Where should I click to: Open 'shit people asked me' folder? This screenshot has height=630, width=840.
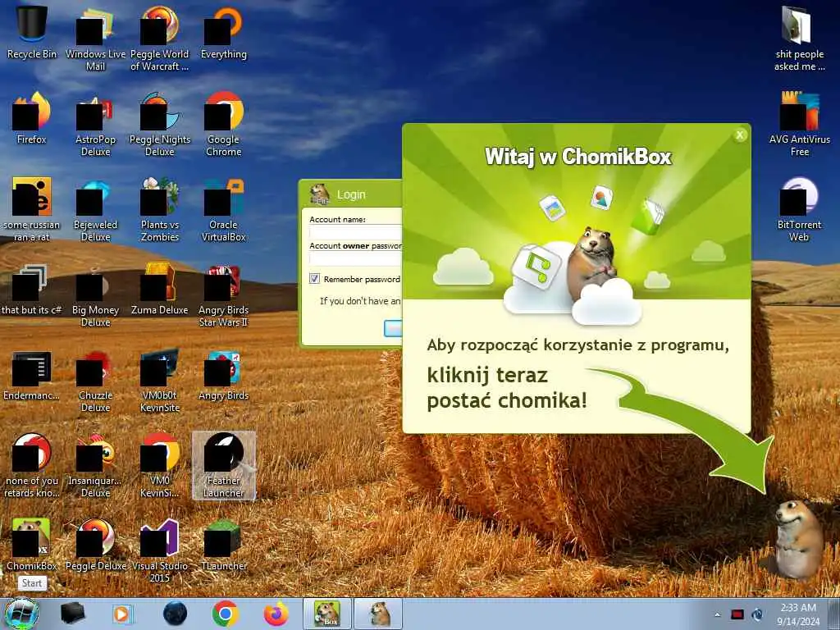pyautogui.click(x=799, y=38)
